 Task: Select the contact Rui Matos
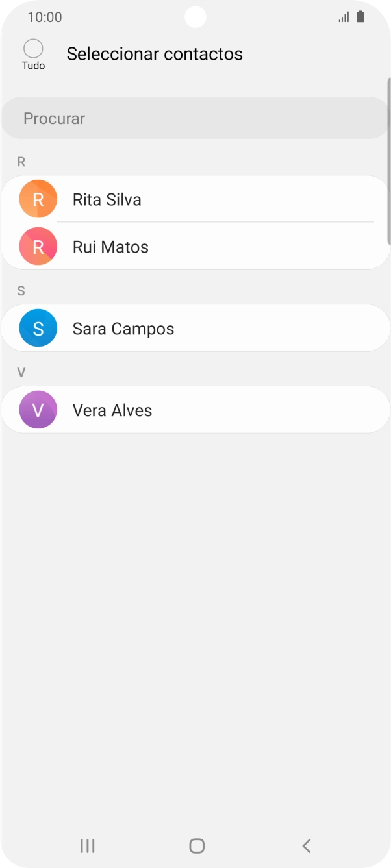(x=162, y=246)
